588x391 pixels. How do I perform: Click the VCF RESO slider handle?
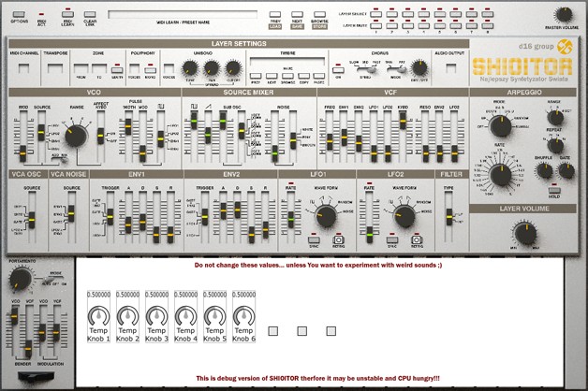tap(426, 153)
